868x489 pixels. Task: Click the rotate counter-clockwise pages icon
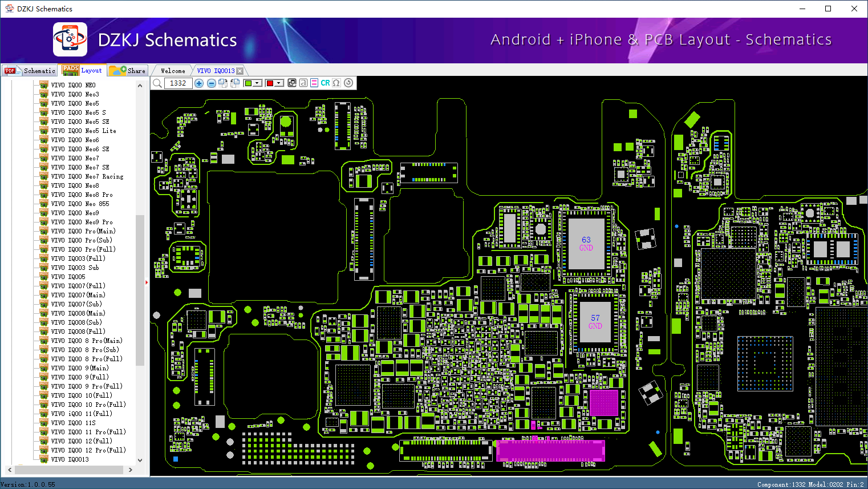(x=235, y=83)
